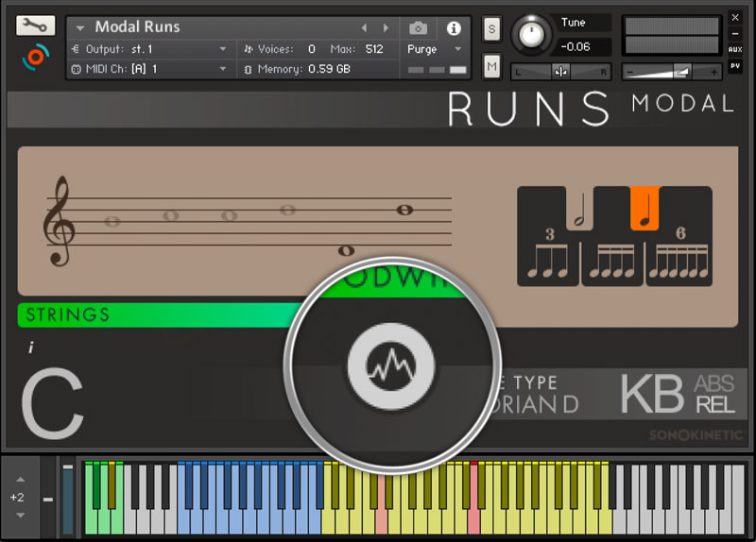Choose the four sixteenth notes grouping
Viewport: 756px width, 542px height.
pos(613,258)
